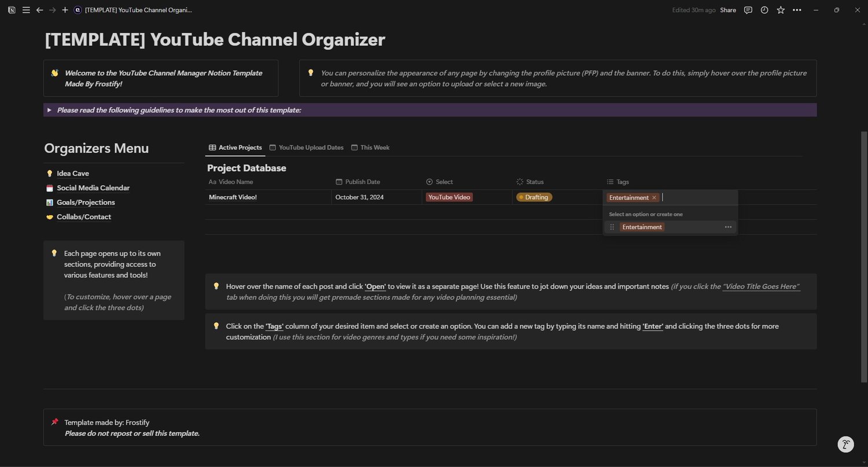The width and height of the screenshot is (868, 467).
Task: Open the Notion app logo icon
Action: (x=12, y=10)
